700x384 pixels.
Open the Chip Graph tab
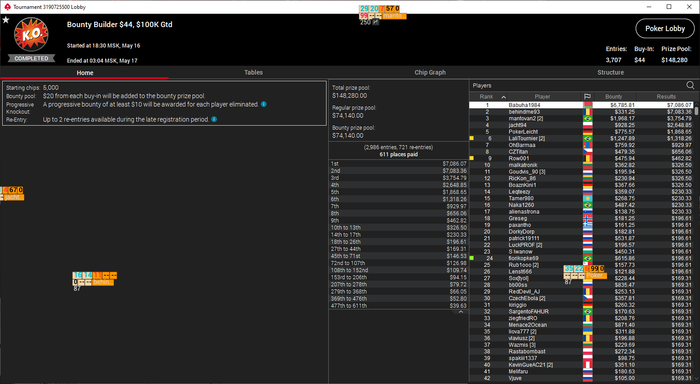pos(430,72)
